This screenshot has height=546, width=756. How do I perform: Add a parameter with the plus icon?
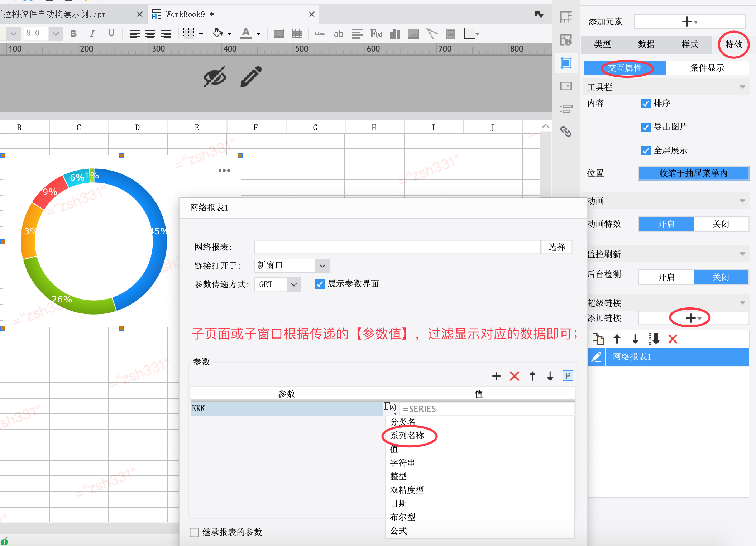(x=497, y=376)
